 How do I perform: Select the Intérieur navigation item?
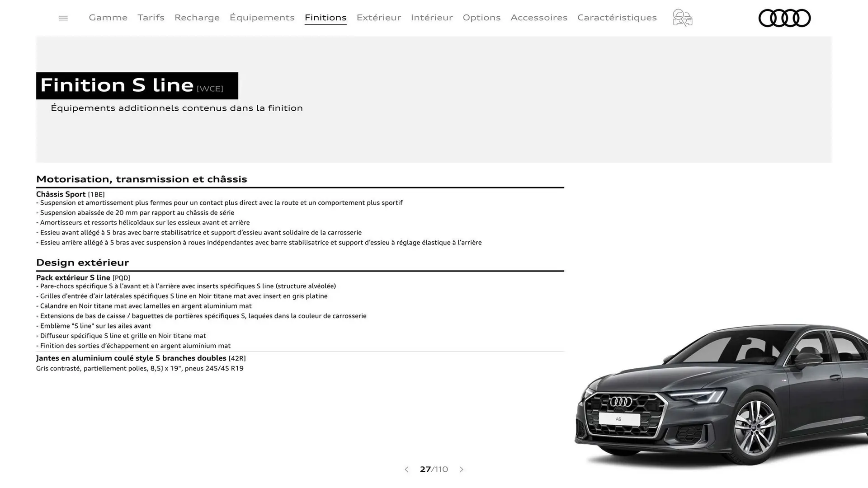[431, 18]
